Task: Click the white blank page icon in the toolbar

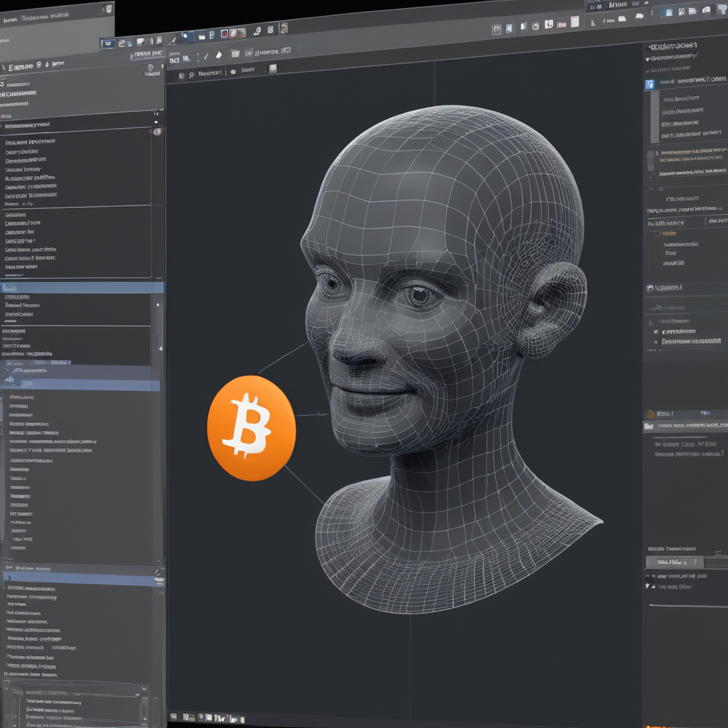Action: coord(575,21)
